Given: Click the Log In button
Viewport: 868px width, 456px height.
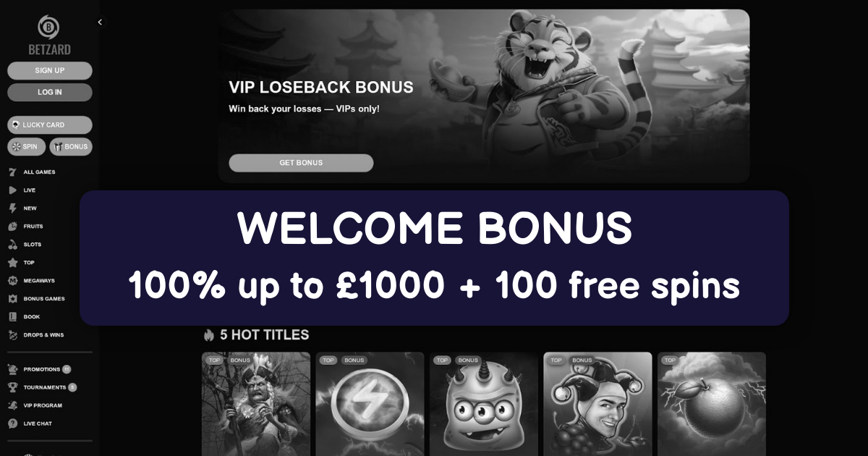Looking at the screenshot, I should click(x=50, y=92).
